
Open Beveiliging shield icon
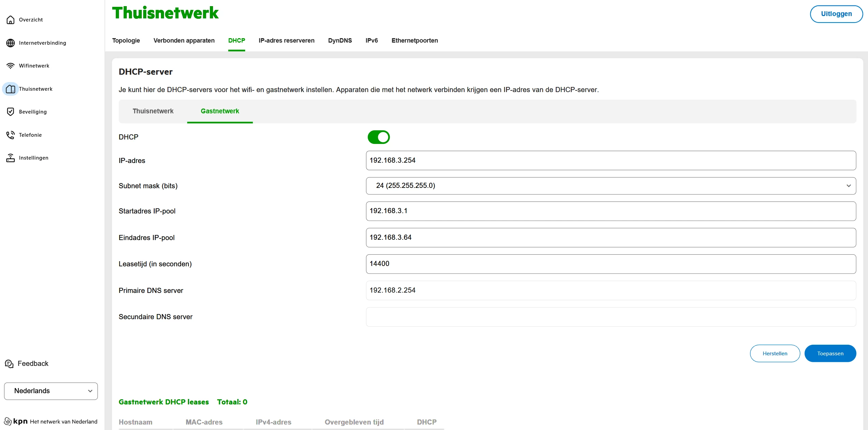[x=11, y=112]
